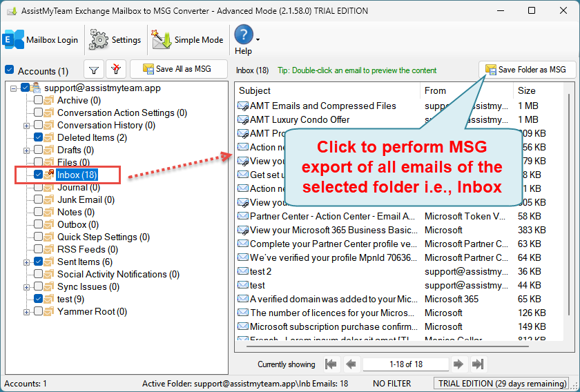Uncheck the Inbox (18) checkbox
Screen dimensions: 580x392
tap(38, 174)
